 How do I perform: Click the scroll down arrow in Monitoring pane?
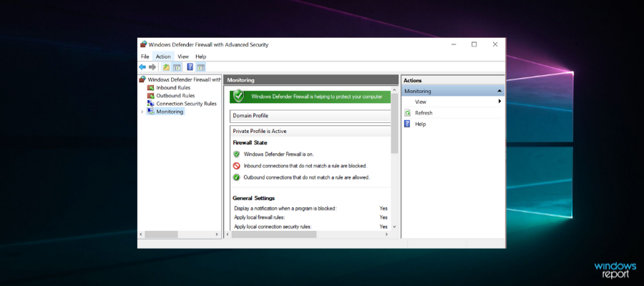(x=394, y=227)
